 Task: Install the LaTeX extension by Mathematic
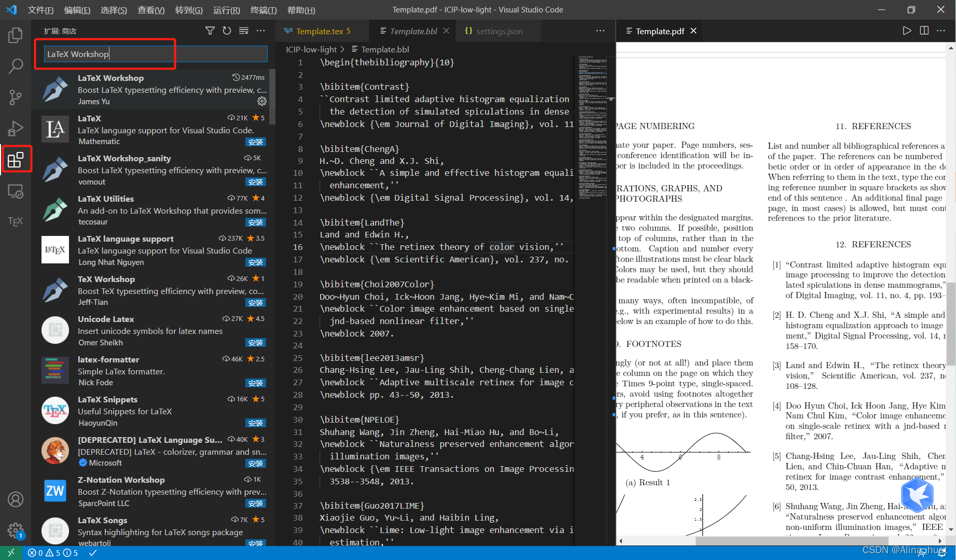256,142
